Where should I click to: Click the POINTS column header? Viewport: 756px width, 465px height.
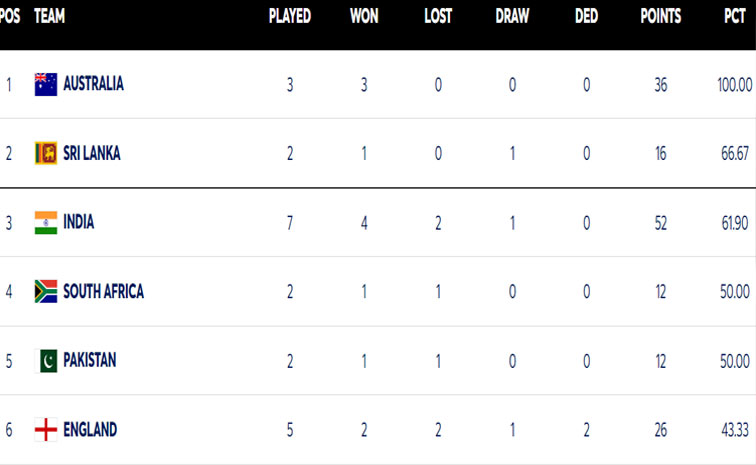(x=661, y=16)
